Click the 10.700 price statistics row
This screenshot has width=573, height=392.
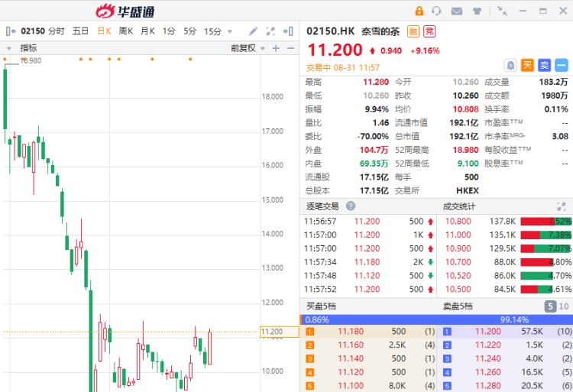click(505, 262)
